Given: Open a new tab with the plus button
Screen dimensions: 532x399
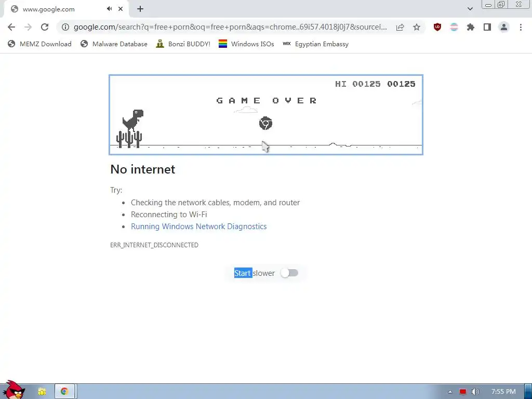Looking at the screenshot, I should (140, 9).
